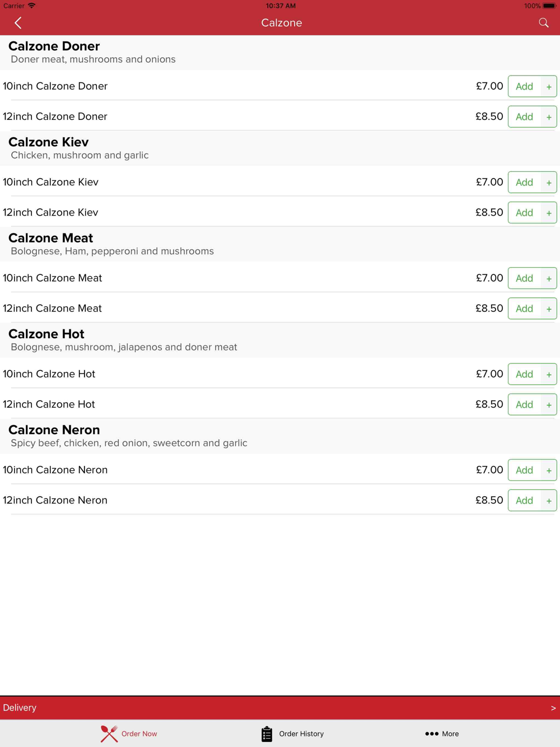The width and height of the screenshot is (560, 747).
Task: Add 12inch Calzone Meat to order
Action: [524, 309]
